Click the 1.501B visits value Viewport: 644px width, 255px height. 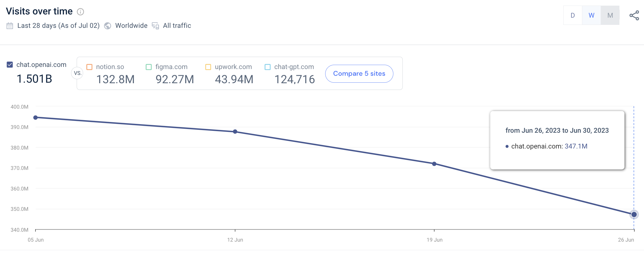(x=34, y=79)
